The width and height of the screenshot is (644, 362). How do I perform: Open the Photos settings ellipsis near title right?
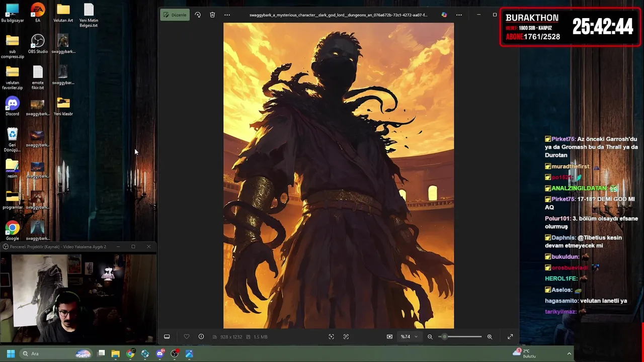pyautogui.click(x=459, y=15)
